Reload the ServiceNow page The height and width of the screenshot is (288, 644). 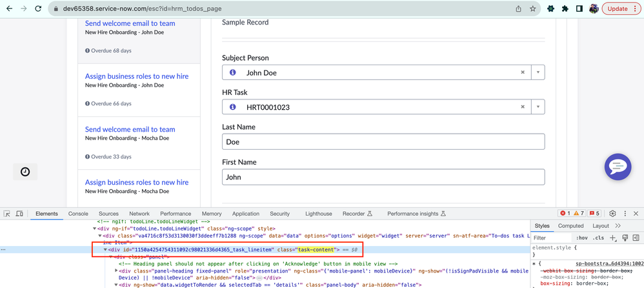tap(38, 8)
